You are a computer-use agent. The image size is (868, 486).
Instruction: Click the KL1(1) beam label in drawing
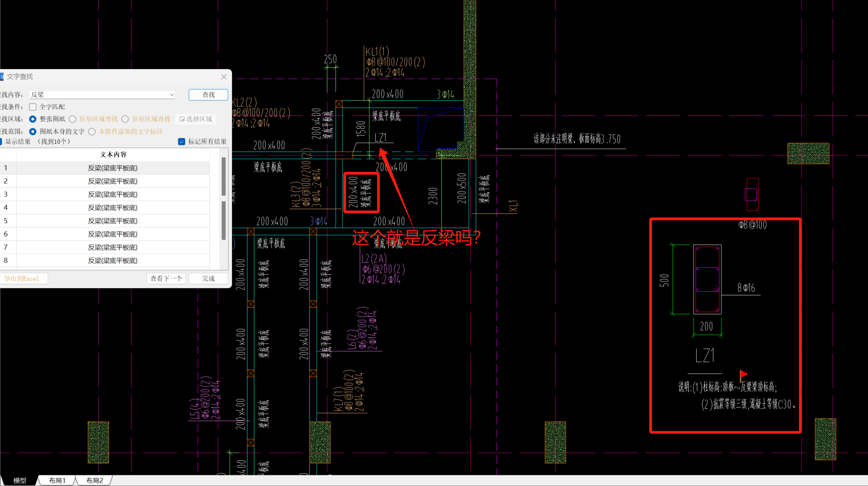pos(377,52)
